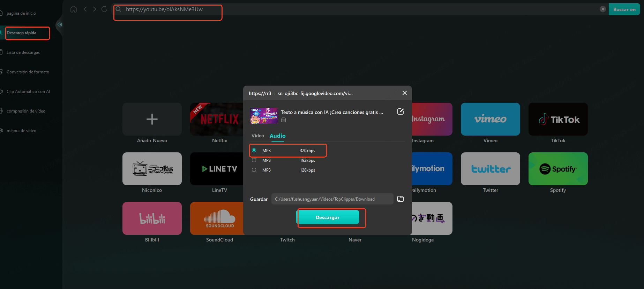644x289 pixels.
Task: Navigate back with the left arrow
Action: tap(85, 9)
